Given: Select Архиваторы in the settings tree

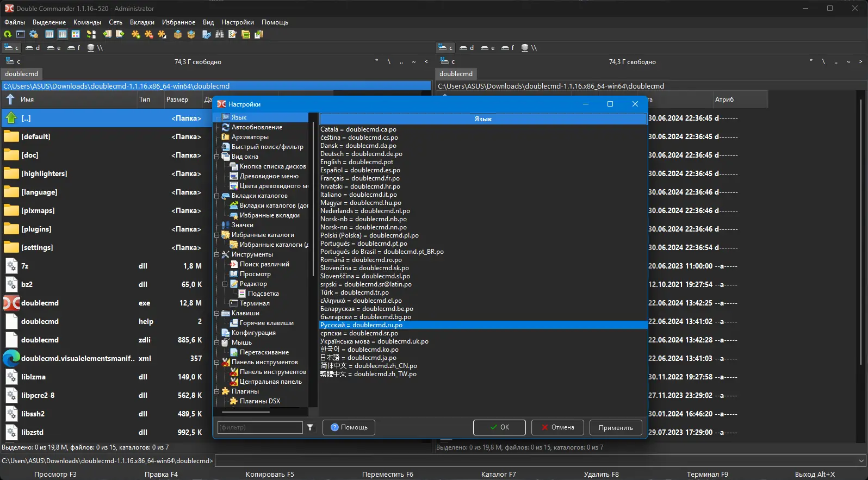Looking at the screenshot, I should click(x=250, y=137).
